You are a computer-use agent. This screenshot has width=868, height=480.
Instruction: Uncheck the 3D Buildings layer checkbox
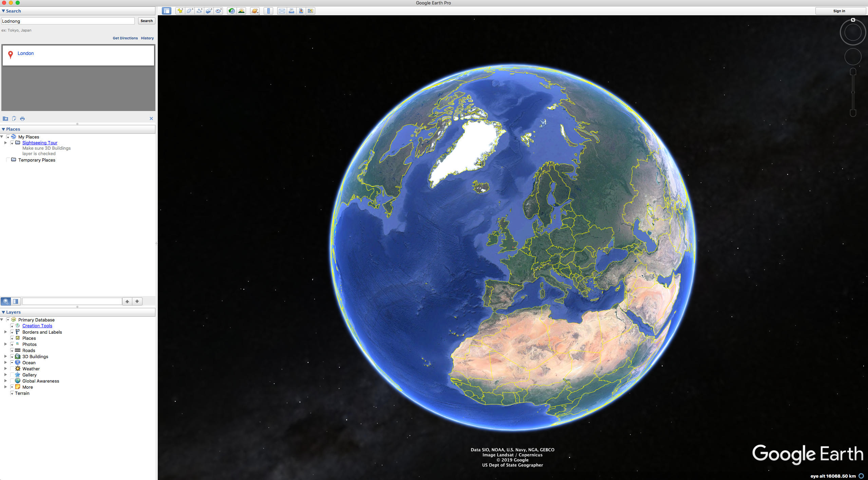[12, 357]
